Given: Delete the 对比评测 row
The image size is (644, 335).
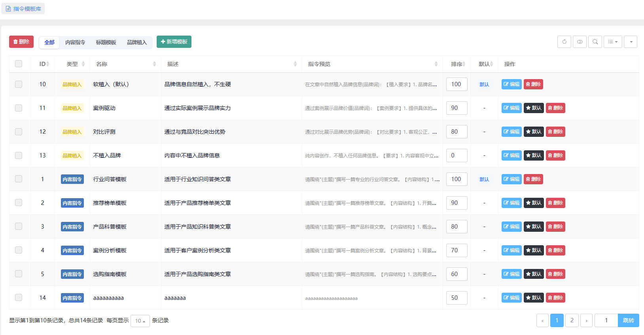Looking at the screenshot, I should click(555, 132).
